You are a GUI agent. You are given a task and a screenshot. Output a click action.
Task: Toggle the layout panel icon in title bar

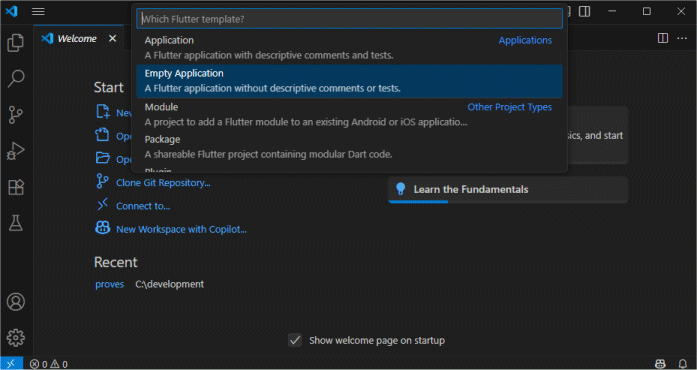click(585, 12)
